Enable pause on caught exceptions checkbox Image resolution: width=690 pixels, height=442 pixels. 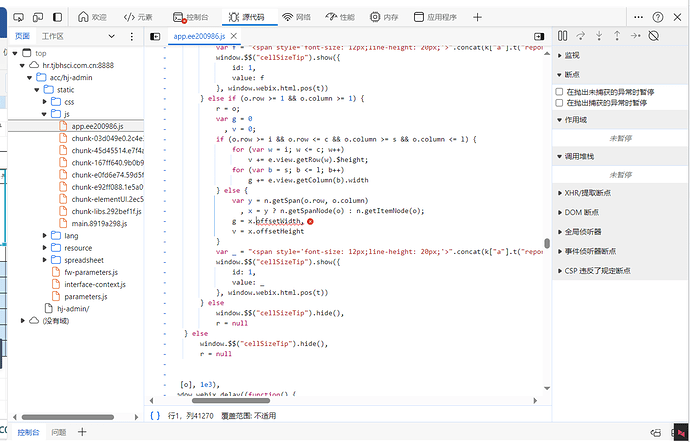click(560, 102)
